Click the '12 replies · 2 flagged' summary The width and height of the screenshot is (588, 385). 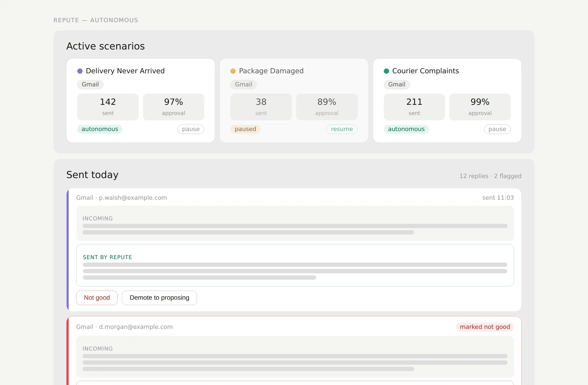point(490,176)
